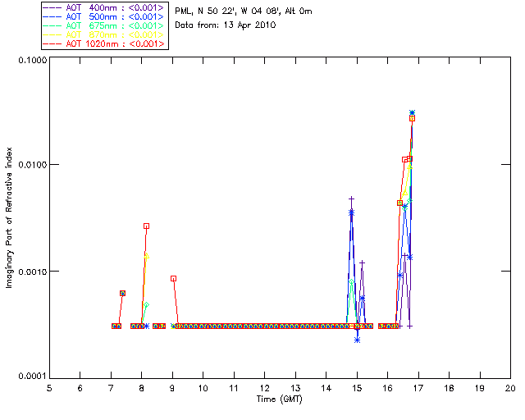Click the x-axis tick label 20
Screen dimensions: 525x420
coord(510,388)
